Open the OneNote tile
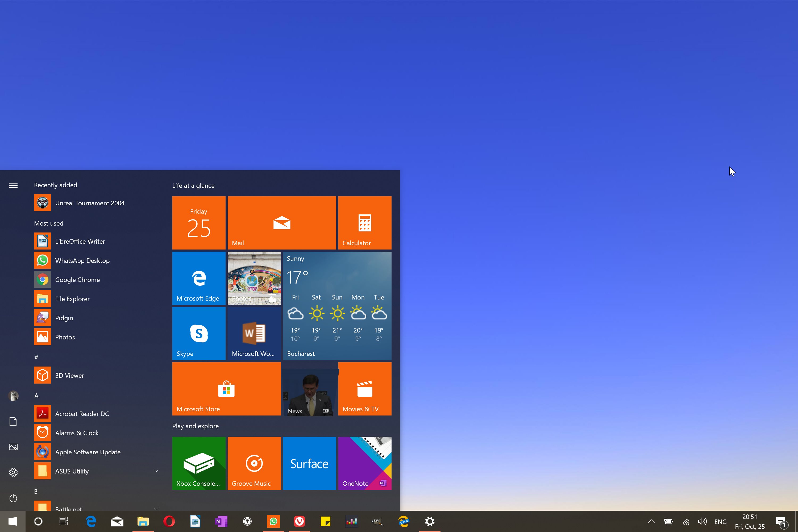This screenshot has height=532, width=798. 365,463
